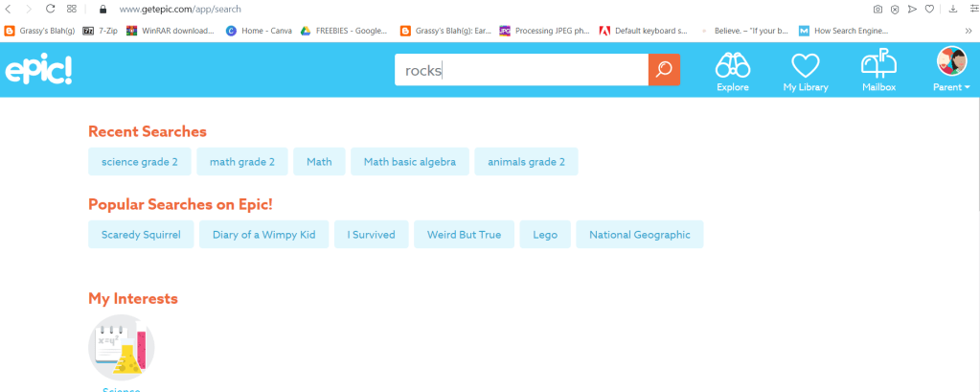Select the Science interest icon
This screenshot has height=392, width=980.
pyautogui.click(x=121, y=348)
